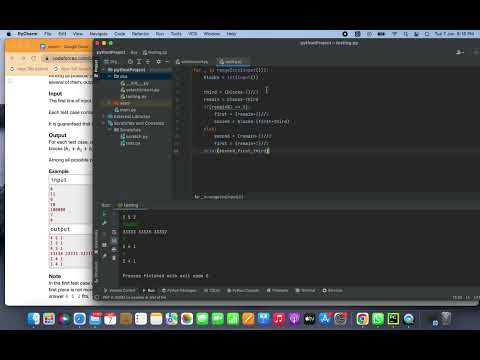Open Version Control tool window
The width and height of the screenshot is (480, 360).
point(119,291)
